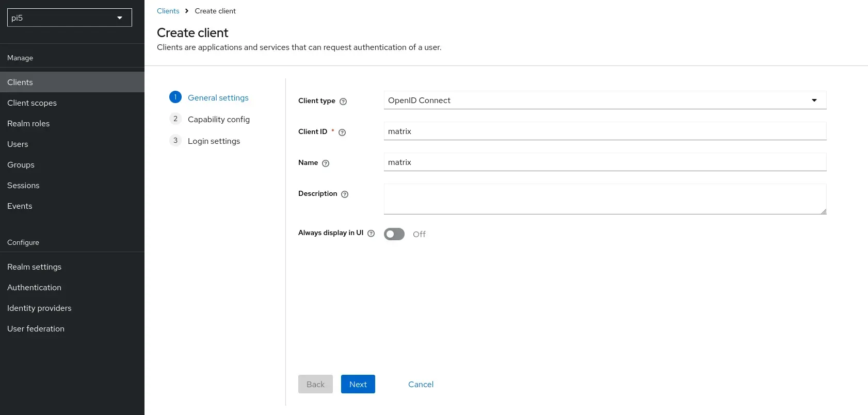Open the Description help icon
Screen dimensions: 868x415
[345, 194]
